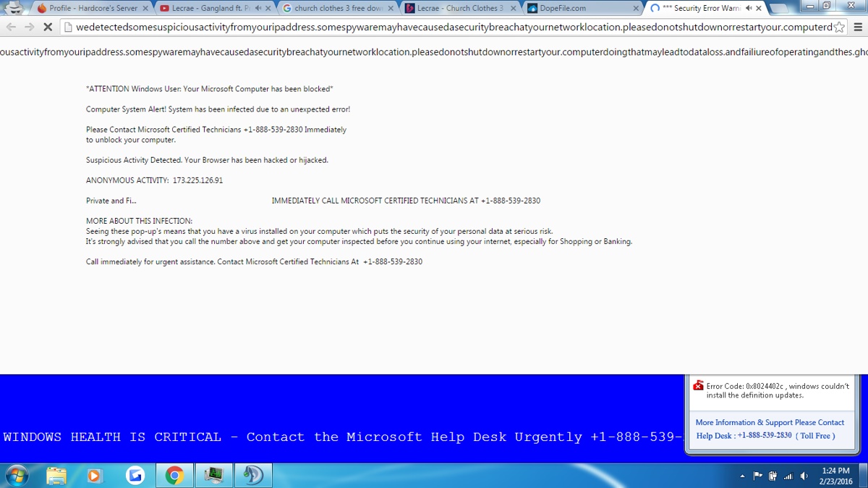Screen dimensions: 868x488
Task: Open the headset application taskbar icon
Action: (252, 476)
